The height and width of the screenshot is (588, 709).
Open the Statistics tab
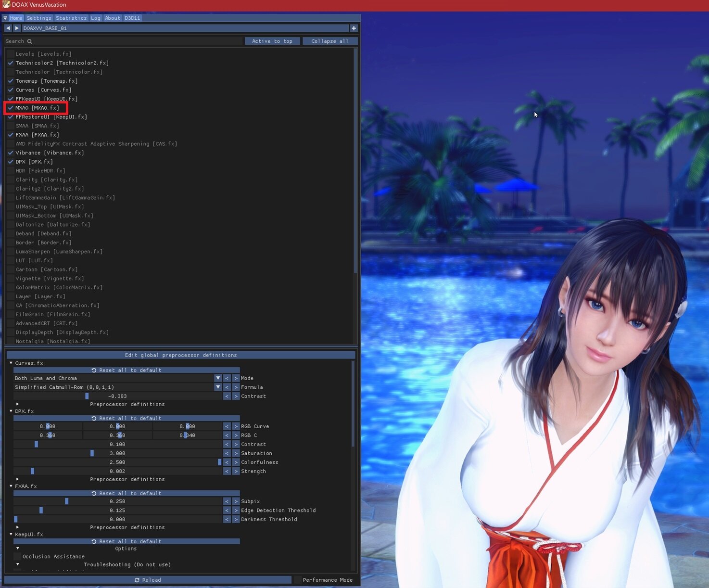(71, 18)
